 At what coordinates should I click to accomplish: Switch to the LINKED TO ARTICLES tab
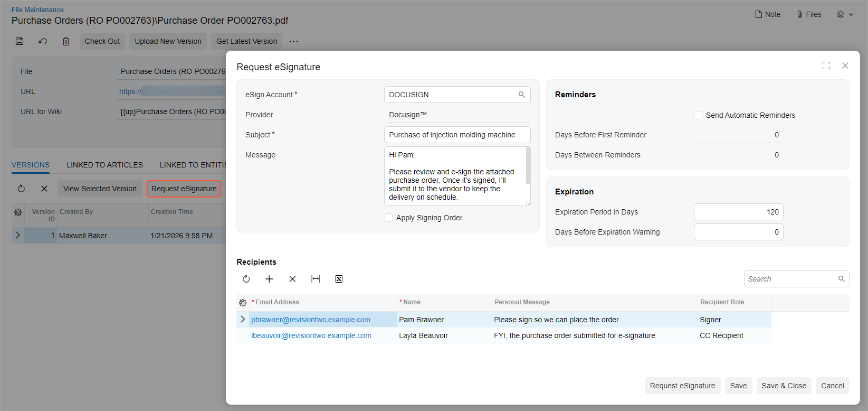104,165
